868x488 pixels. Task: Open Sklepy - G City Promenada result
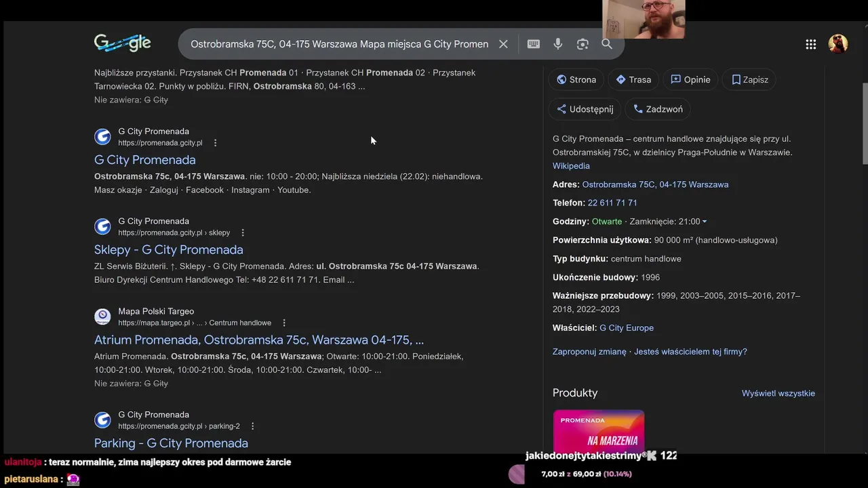pos(168,250)
